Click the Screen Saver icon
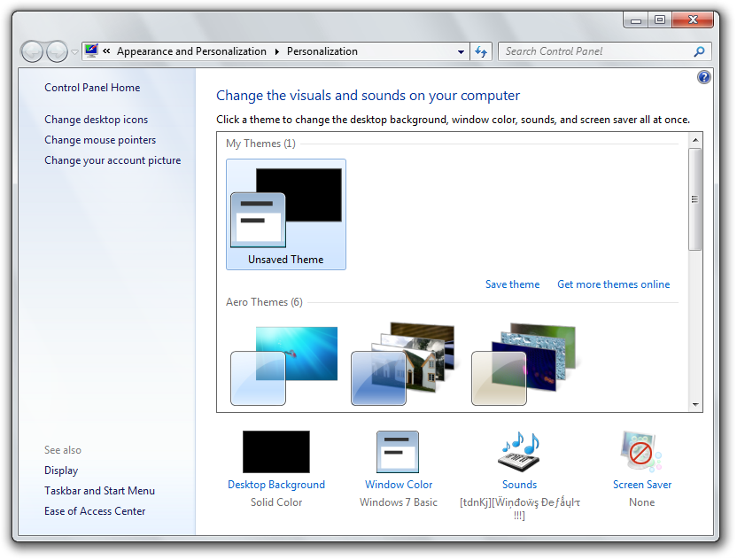The width and height of the screenshot is (737, 560). pyautogui.click(x=641, y=452)
